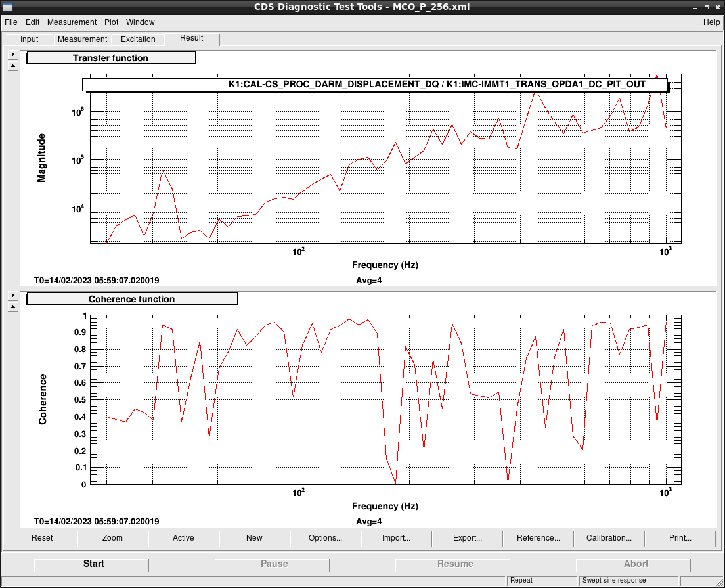Open the Edit menu
The width and height of the screenshot is (725, 588).
click(x=32, y=22)
